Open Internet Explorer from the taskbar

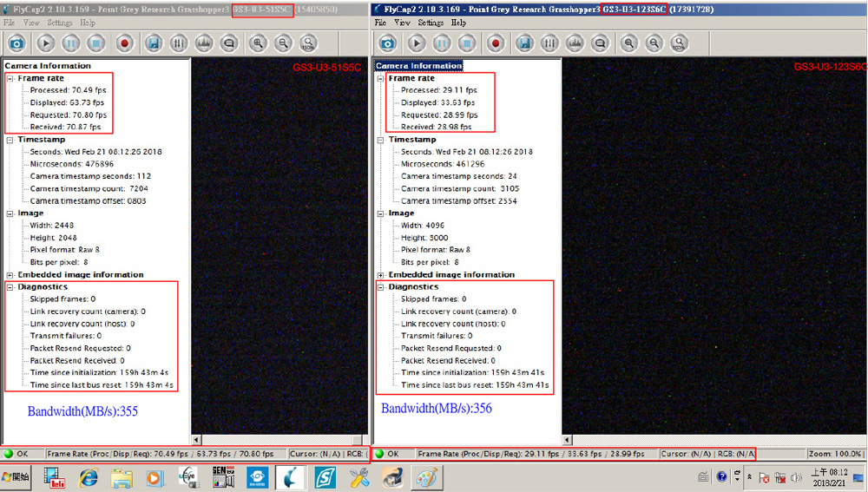(x=89, y=476)
